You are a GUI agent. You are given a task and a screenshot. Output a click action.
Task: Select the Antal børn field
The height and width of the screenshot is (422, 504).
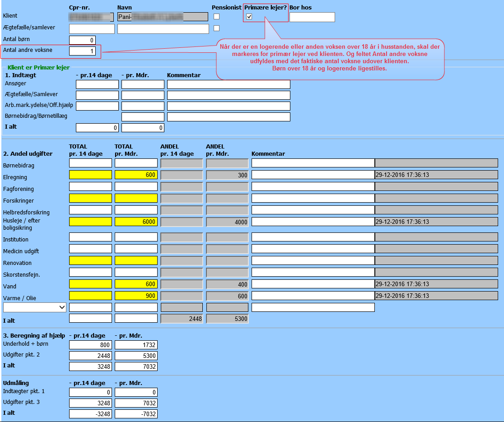coord(82,40)
